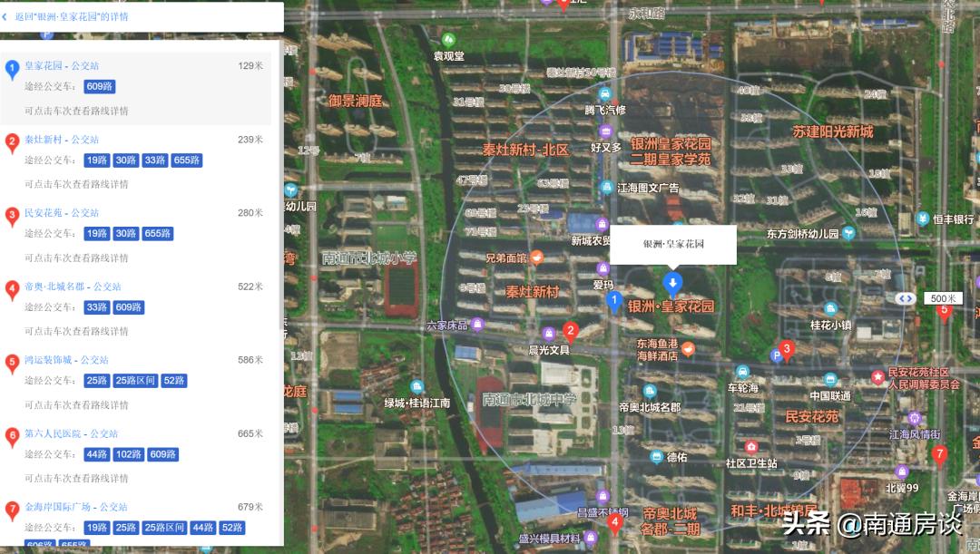
Task: Click distance text 522米
Action: [x=250, y=287]
